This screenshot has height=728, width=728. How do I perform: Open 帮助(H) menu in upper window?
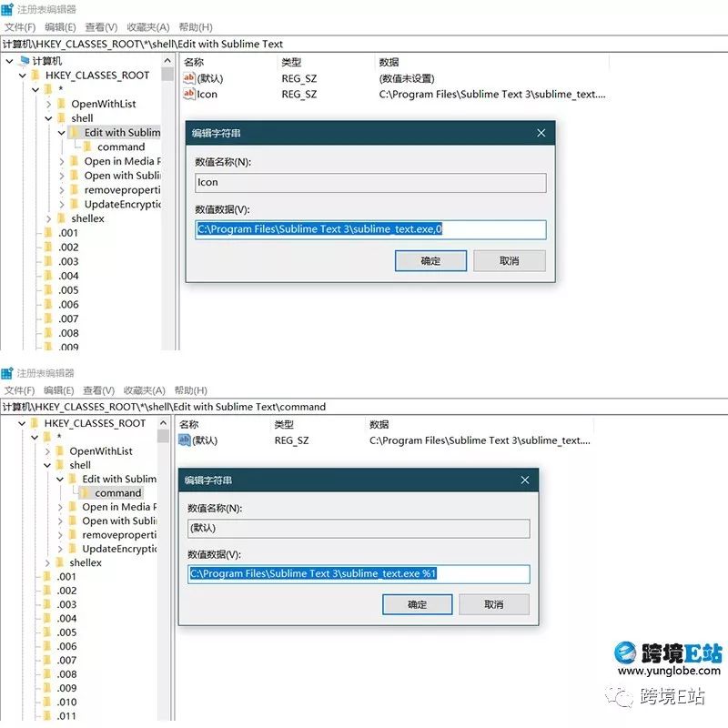pos(196,27)
